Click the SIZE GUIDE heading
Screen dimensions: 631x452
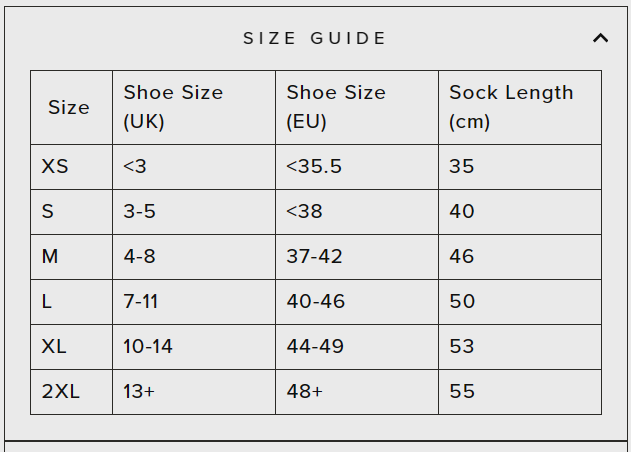tap(315, 38)
